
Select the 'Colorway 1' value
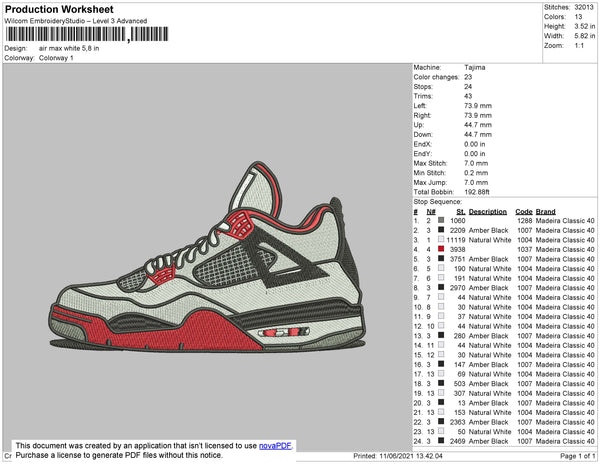tap(56, 58)
